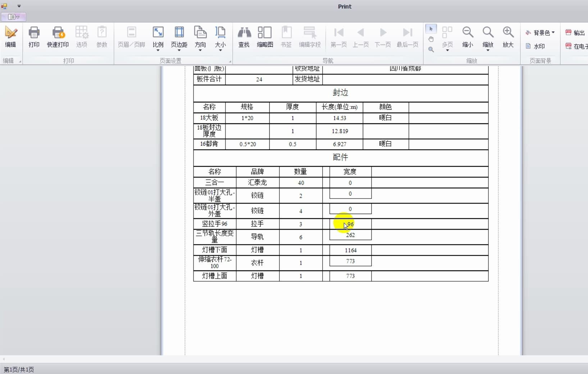Open the ribbon layout dropdown button

click(13, 17)
